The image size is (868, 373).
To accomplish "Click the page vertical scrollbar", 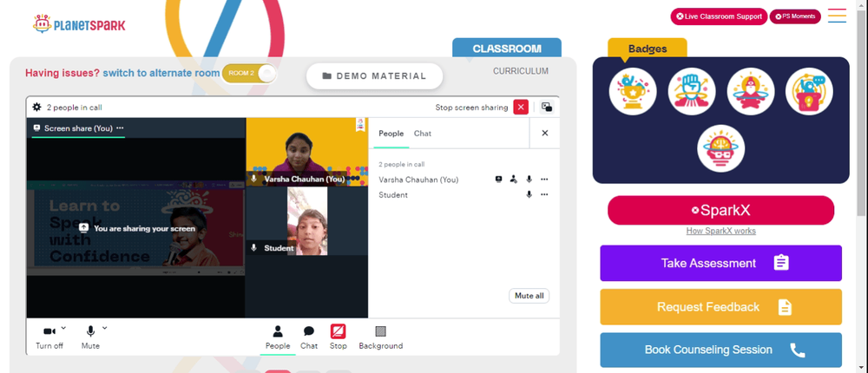I will [x=861, y=111].
